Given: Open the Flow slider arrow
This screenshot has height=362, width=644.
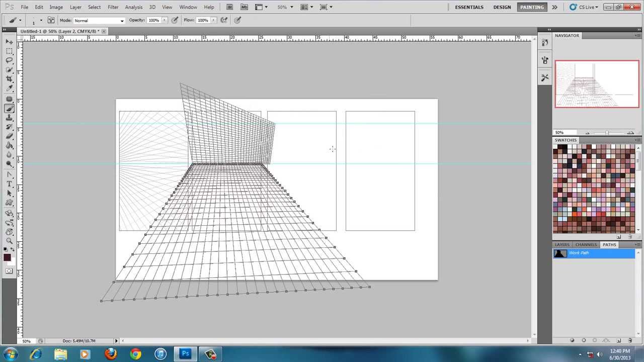Looking at the screenshot, I should (x=213, y=20).
